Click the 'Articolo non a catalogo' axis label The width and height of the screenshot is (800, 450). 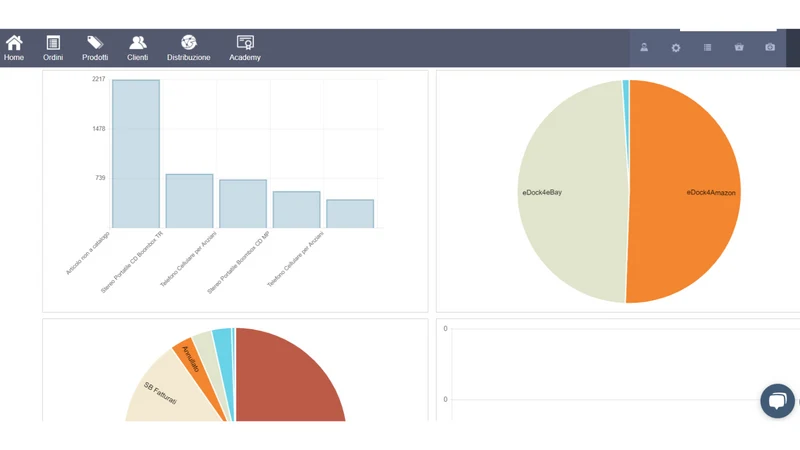pyautogui.click(x=88, y=253)
